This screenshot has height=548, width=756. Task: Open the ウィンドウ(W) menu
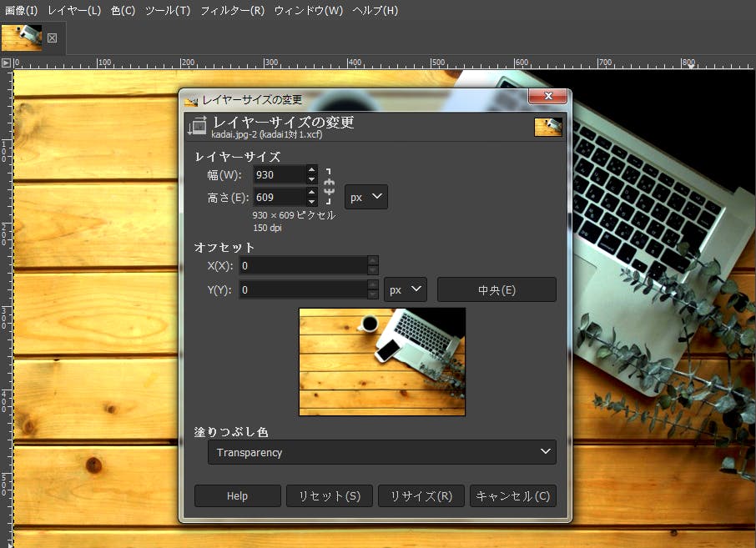(x=308, y=11)
